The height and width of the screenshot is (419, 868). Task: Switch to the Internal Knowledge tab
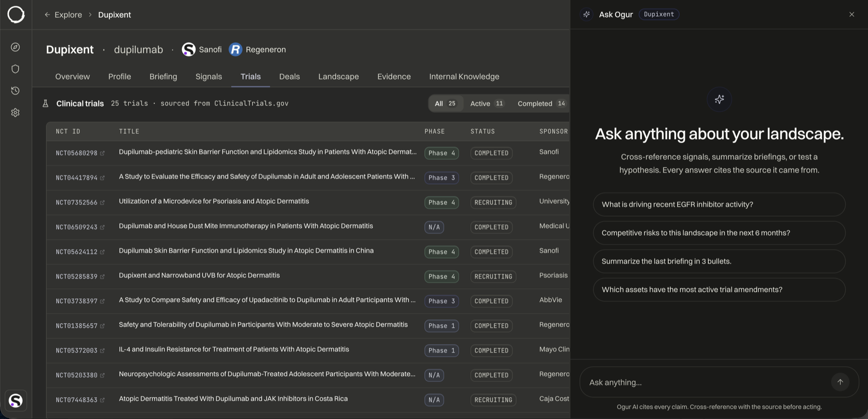pyautogui.click(x=464, y=77)
